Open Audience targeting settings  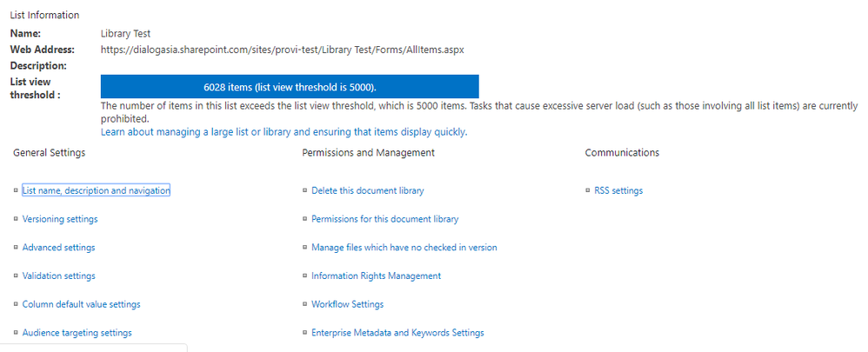coord(77,333)
